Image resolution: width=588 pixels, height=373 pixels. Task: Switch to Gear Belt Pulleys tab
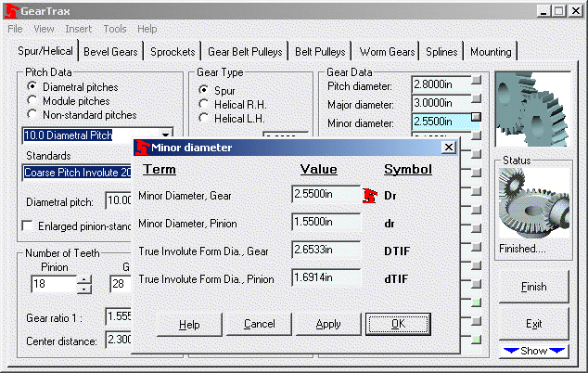coord(245,51)
